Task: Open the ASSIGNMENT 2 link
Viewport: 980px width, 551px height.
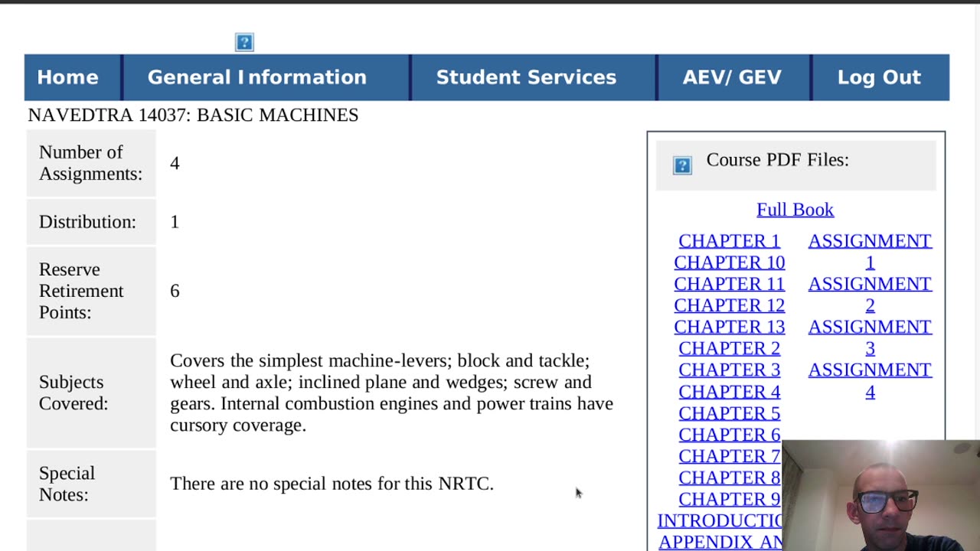Action: pos(870,295)
